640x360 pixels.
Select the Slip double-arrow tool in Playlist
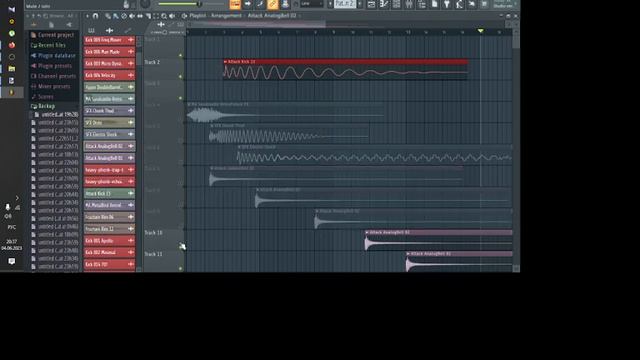(x=140, y=16)
